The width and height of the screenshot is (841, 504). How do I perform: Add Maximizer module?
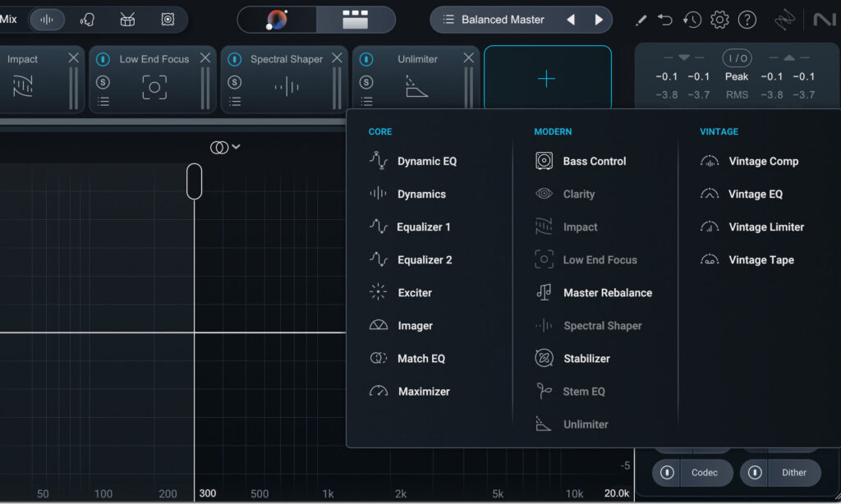tap(411, 392)
